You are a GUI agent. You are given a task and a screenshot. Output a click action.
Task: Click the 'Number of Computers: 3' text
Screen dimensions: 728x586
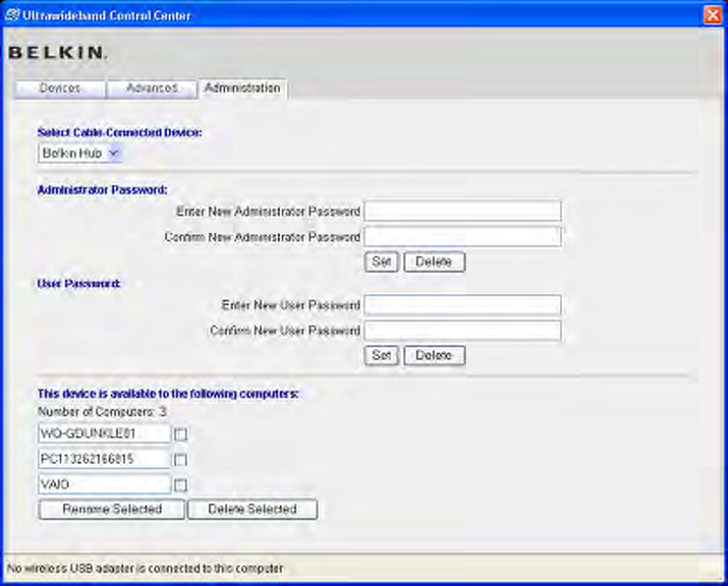point(102,412)
